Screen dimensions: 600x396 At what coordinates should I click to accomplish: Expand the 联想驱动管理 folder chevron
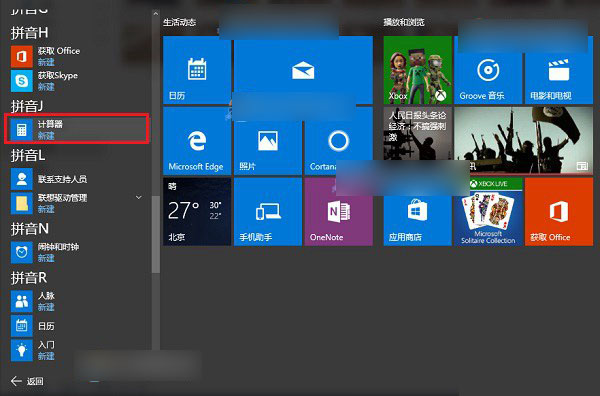[139, 197]
